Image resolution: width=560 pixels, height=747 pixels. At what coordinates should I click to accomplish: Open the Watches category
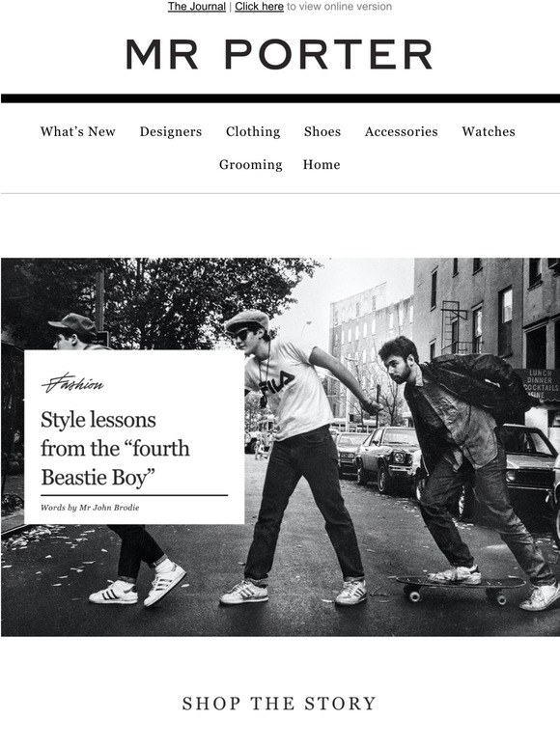click(x=489, y=131)
